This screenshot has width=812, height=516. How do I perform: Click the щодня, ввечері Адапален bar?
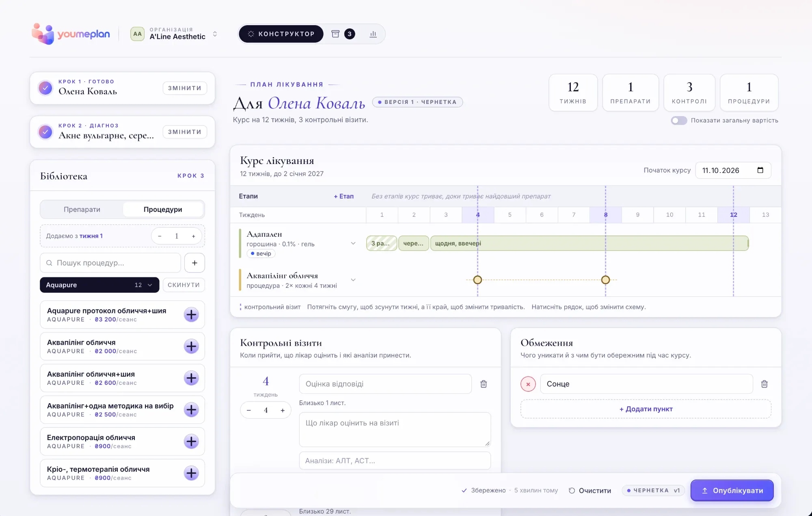(589, 243)
